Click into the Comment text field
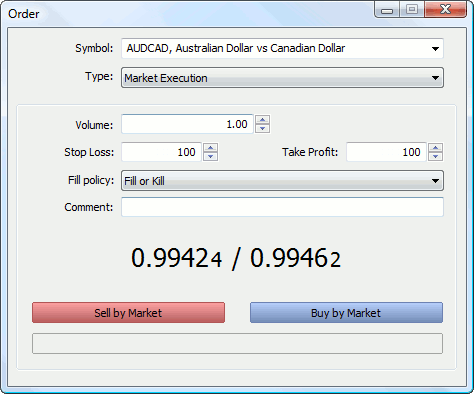 pyautogui.click(x=282, y=207)
